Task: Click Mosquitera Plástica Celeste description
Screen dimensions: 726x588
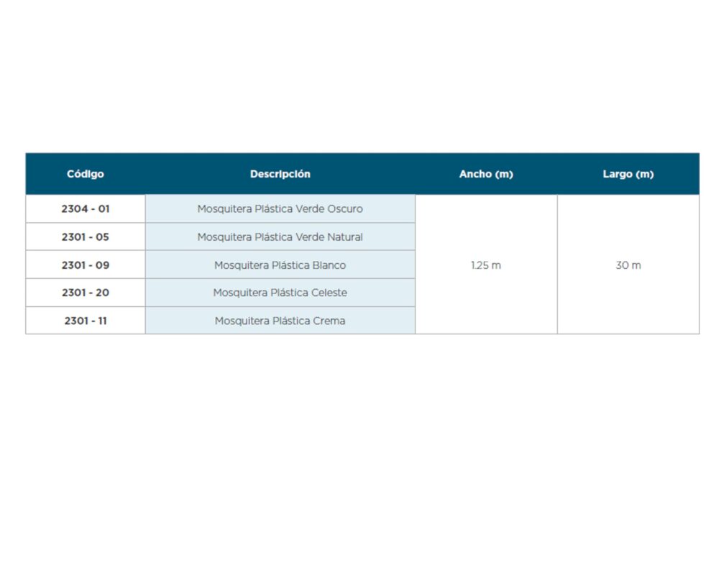Action: pyautogui.click(x=280, y=293)
